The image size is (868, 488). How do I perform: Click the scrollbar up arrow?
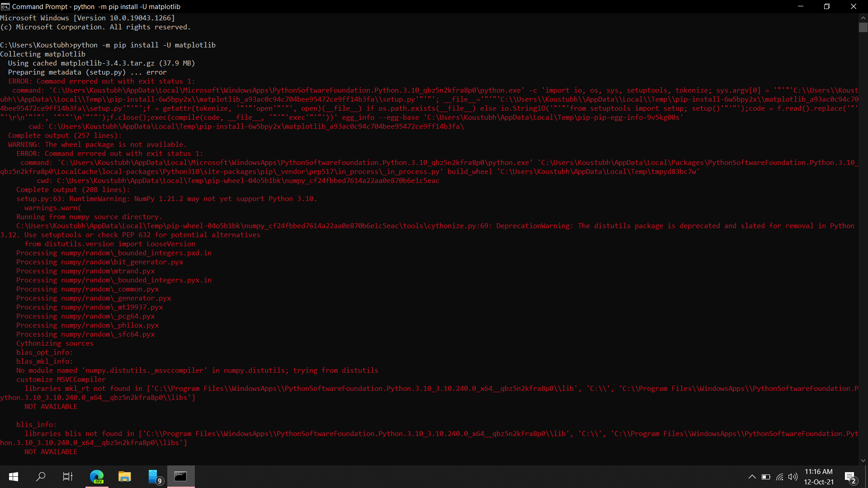[863, 18]
